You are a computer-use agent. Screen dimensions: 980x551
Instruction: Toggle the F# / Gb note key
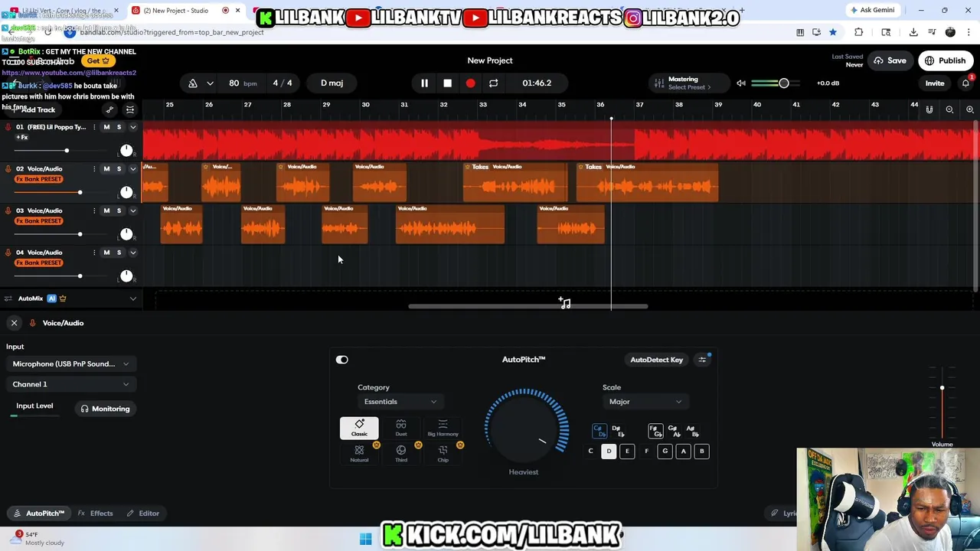click(655, 432)
